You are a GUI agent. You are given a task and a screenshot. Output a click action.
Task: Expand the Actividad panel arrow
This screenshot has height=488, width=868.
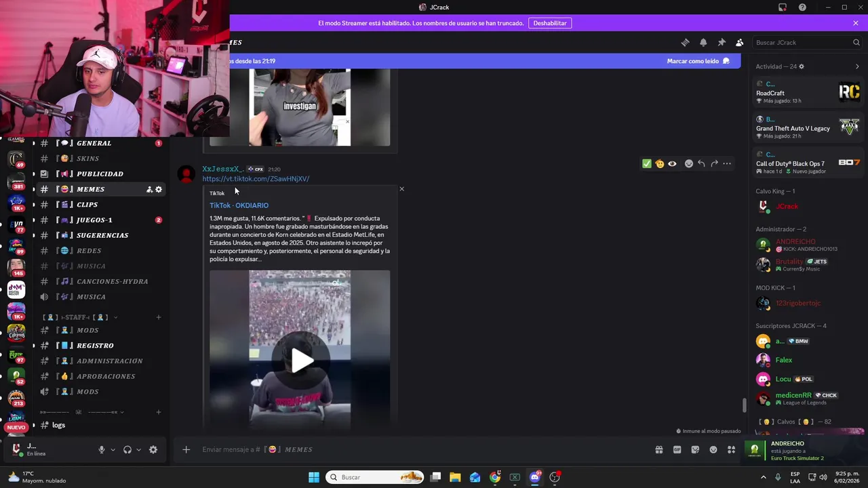click(x=857, y=66)
